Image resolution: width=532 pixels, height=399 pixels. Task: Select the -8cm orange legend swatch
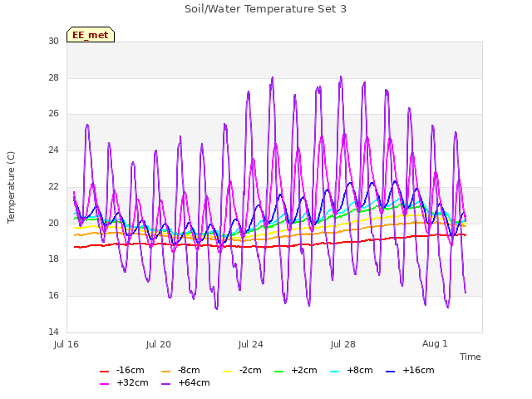coord(165,372)
